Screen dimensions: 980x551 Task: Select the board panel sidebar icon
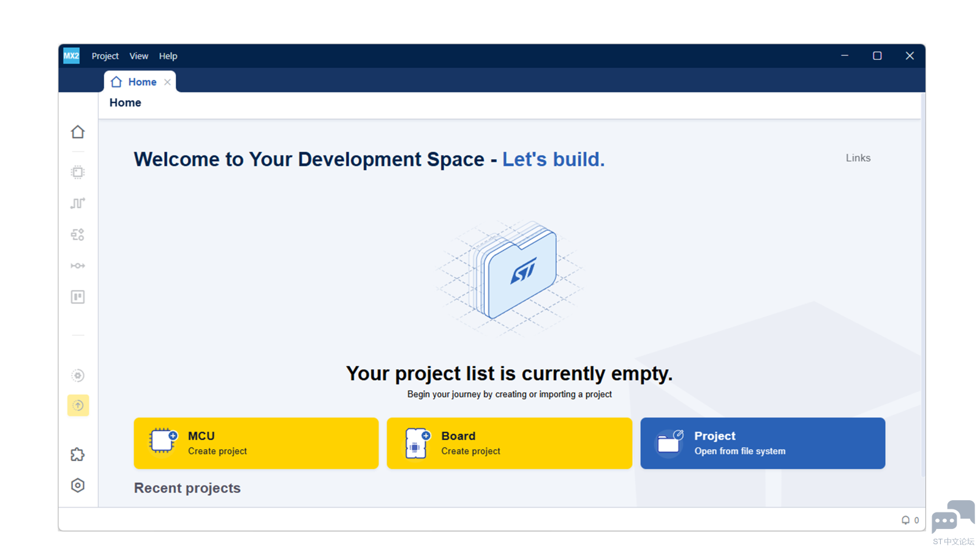point(78,297)
